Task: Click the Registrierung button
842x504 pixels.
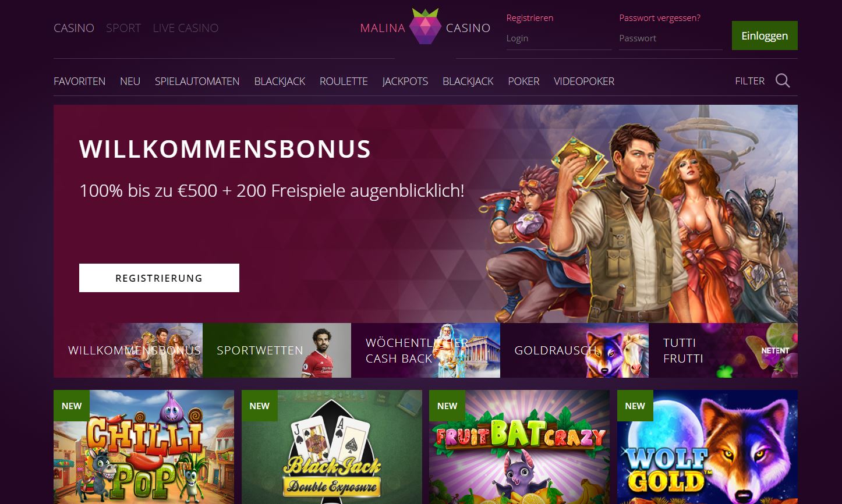Action: [159, 278]
